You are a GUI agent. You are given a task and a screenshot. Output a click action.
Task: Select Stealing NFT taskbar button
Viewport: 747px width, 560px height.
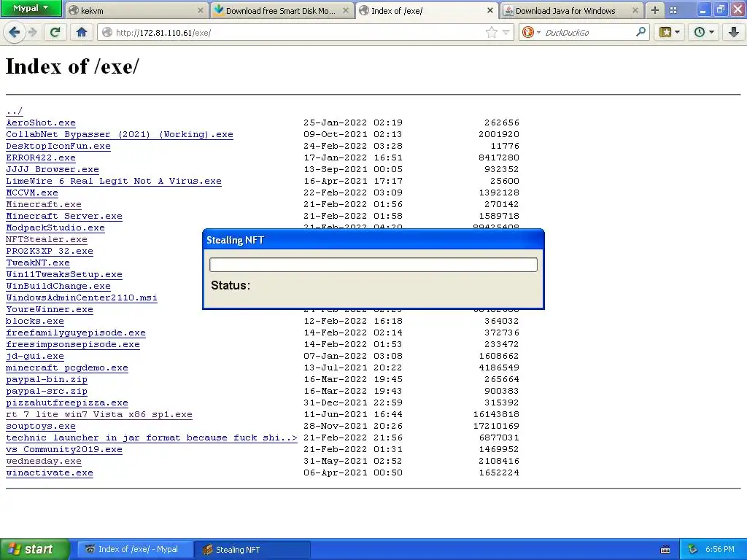click(x=252, y=550)
